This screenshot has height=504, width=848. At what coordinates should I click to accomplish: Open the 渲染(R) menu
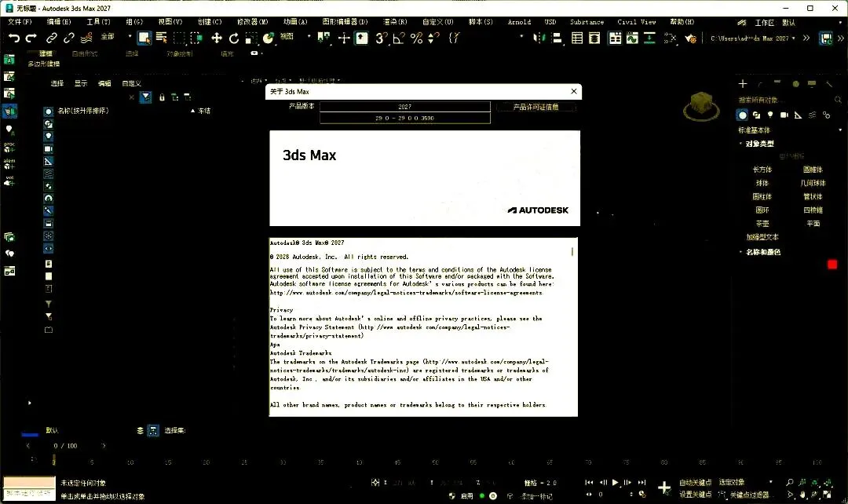coord(395,22)
